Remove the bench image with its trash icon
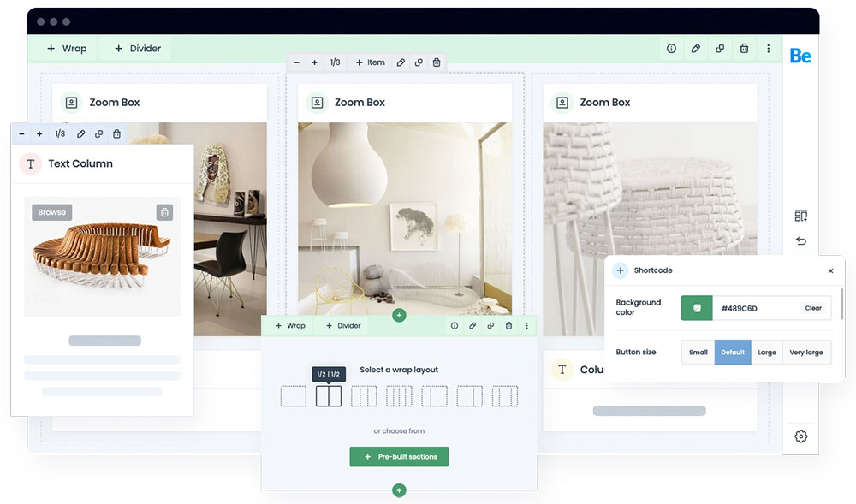The height and width of the screenshot is (504, 856). 164,212
